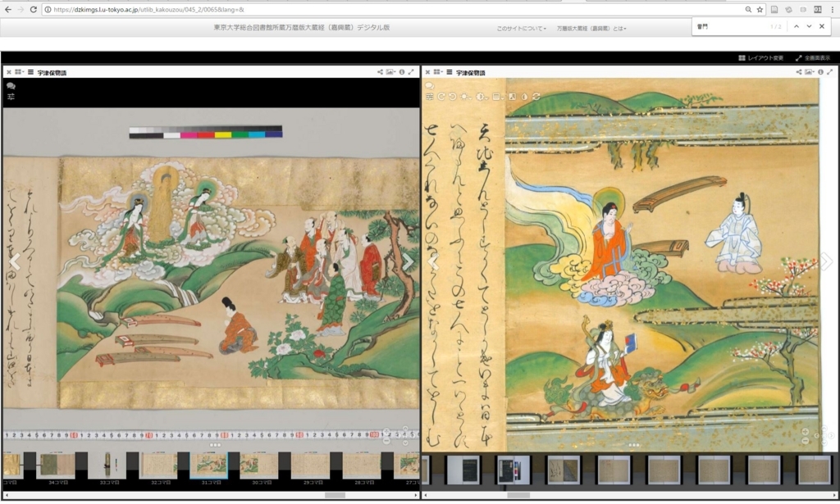Share right viewer via share icon
The image size is (840, 504).
tap(799, 71)
